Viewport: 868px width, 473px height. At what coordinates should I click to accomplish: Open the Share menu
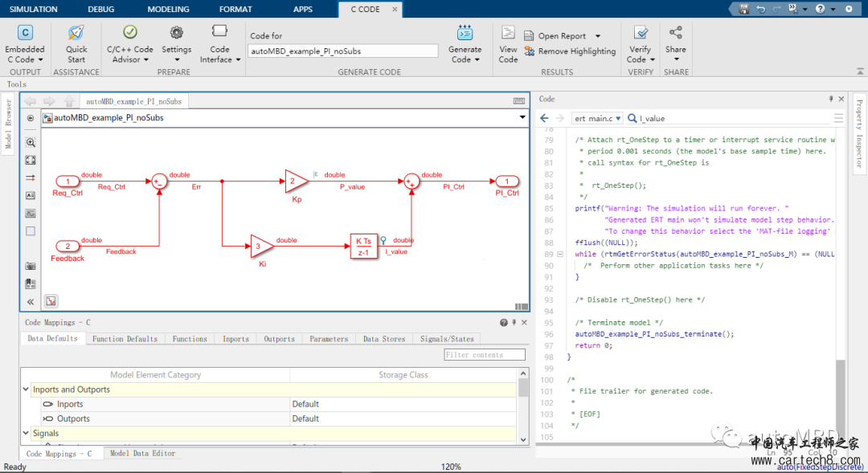click(676, 44)
